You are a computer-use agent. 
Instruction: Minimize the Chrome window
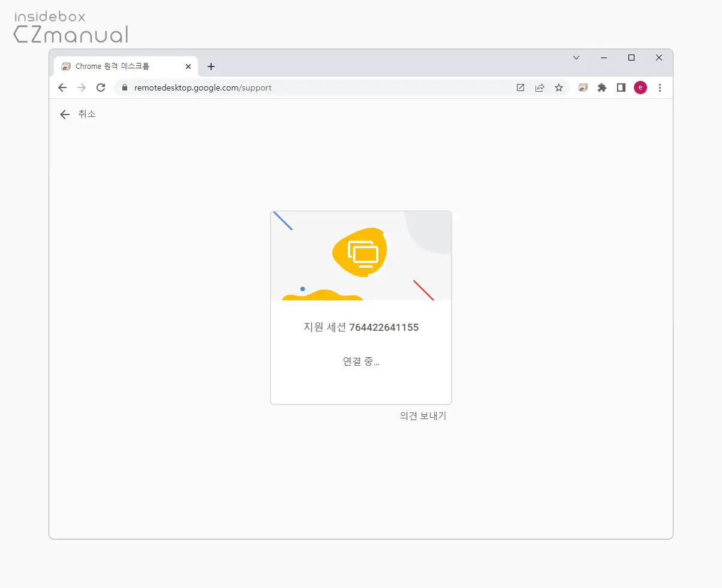(x=604, y=58)
